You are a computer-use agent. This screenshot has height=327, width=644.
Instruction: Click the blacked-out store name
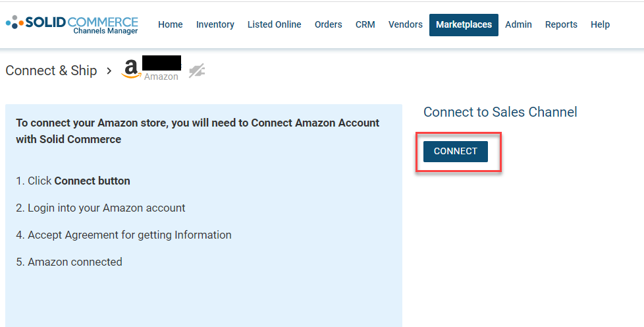(x=162, y=63)
